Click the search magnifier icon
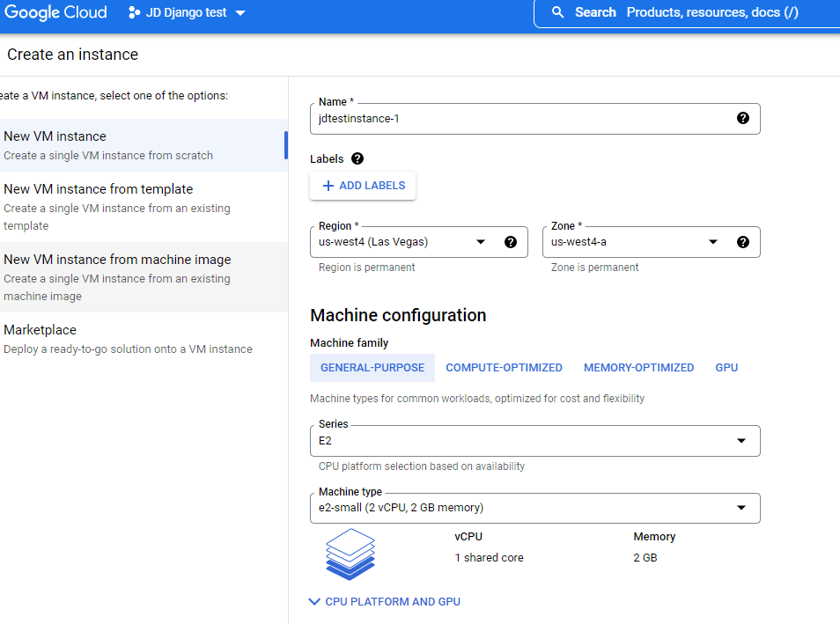Image resolution: width=840 pixels, height=624 pixels. (557, 12)
